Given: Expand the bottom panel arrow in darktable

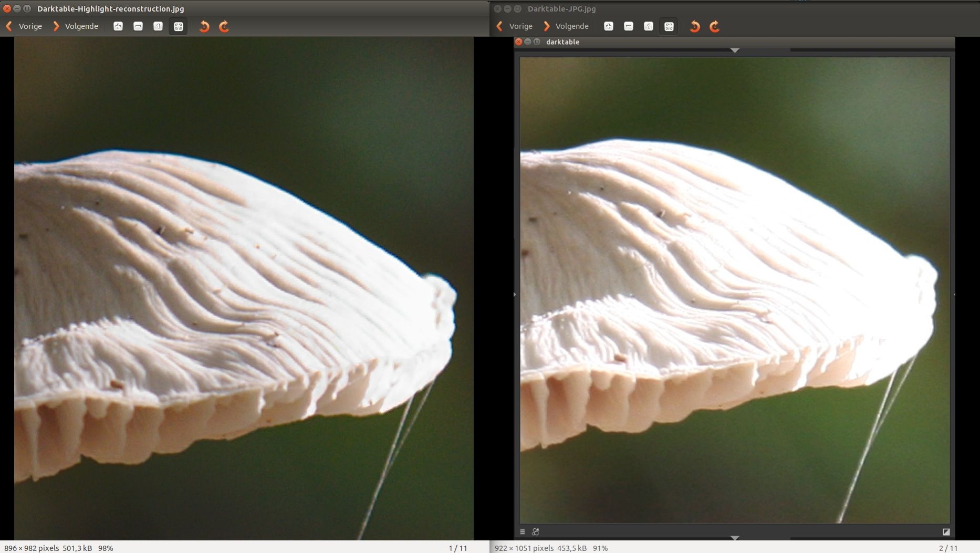Looking at the screenshot, I should pos(735,538).
